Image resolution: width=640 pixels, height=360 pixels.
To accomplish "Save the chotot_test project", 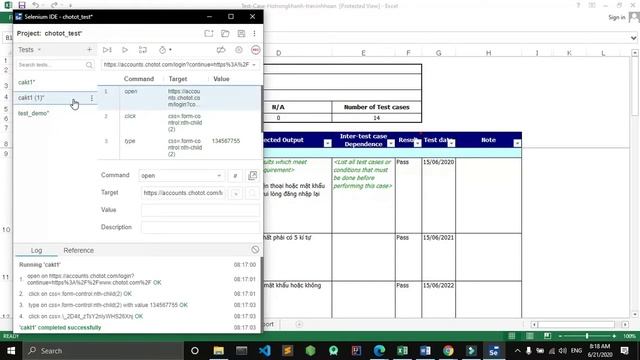I will pos(241,33).
